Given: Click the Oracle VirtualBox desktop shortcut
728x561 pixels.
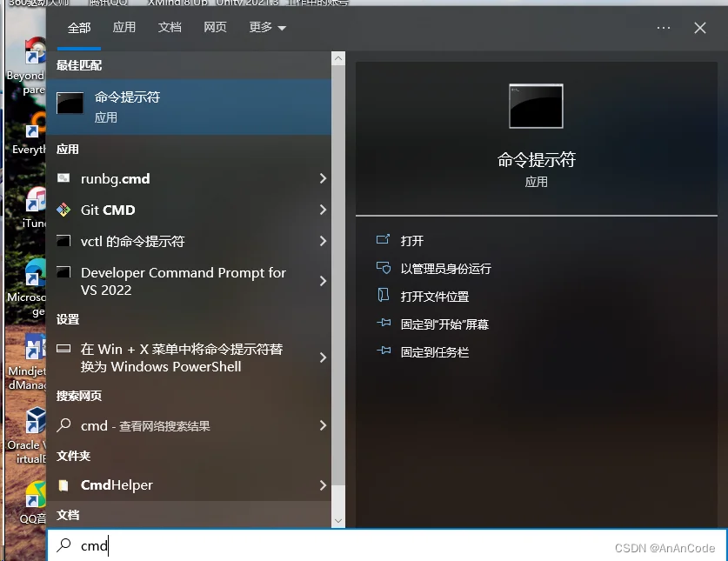Looking at the screenshot, I should pyautogui.click(x=27, y=436).
